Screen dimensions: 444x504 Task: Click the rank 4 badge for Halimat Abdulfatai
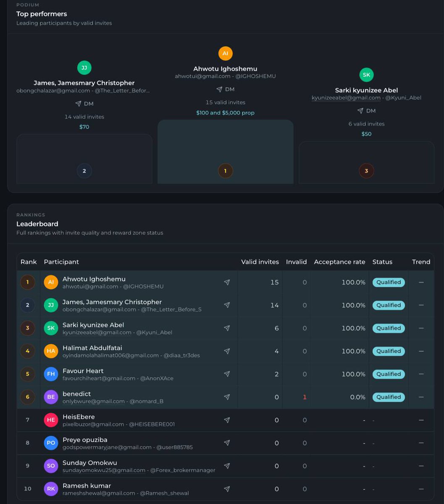pyautogui.click(x=28, y=351)
